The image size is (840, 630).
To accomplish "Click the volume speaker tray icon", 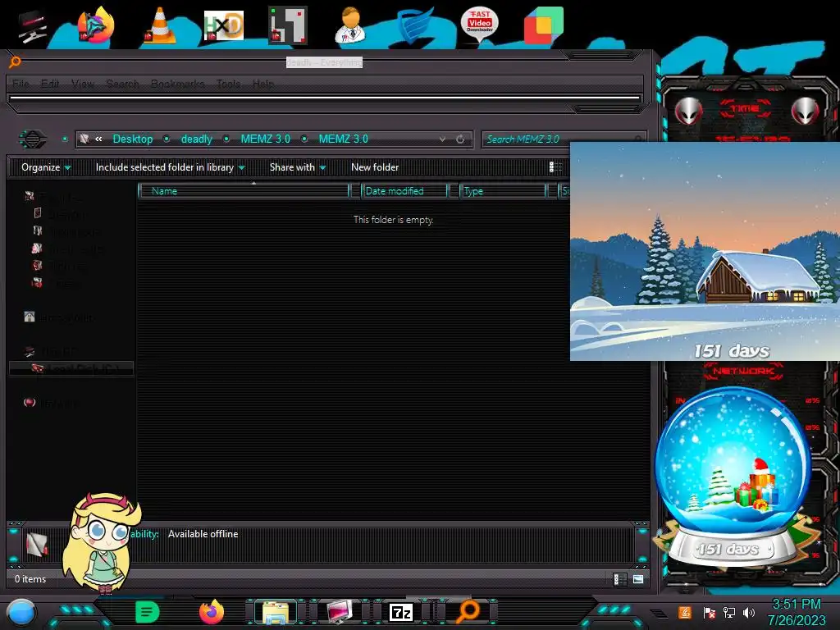I will pyautogui.click(x=749, y=612).
